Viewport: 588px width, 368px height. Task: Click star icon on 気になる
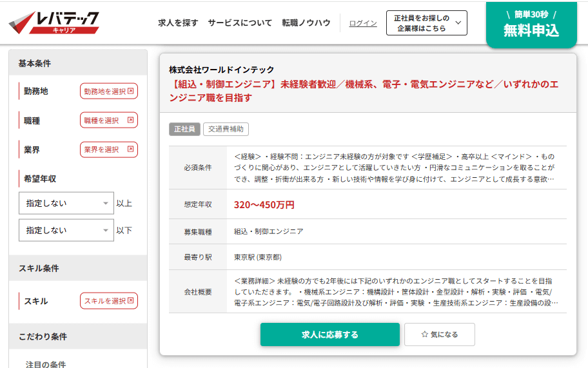[x=424, y=334]
